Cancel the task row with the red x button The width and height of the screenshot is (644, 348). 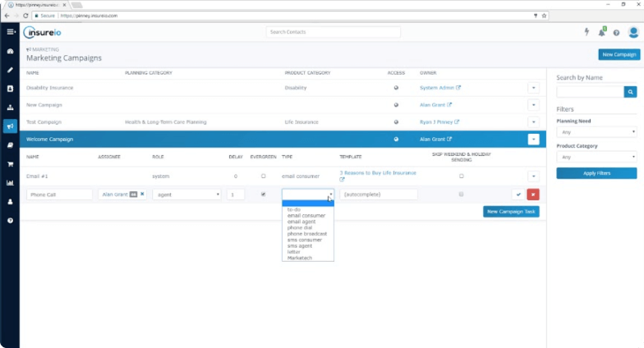tap(533, 195)
